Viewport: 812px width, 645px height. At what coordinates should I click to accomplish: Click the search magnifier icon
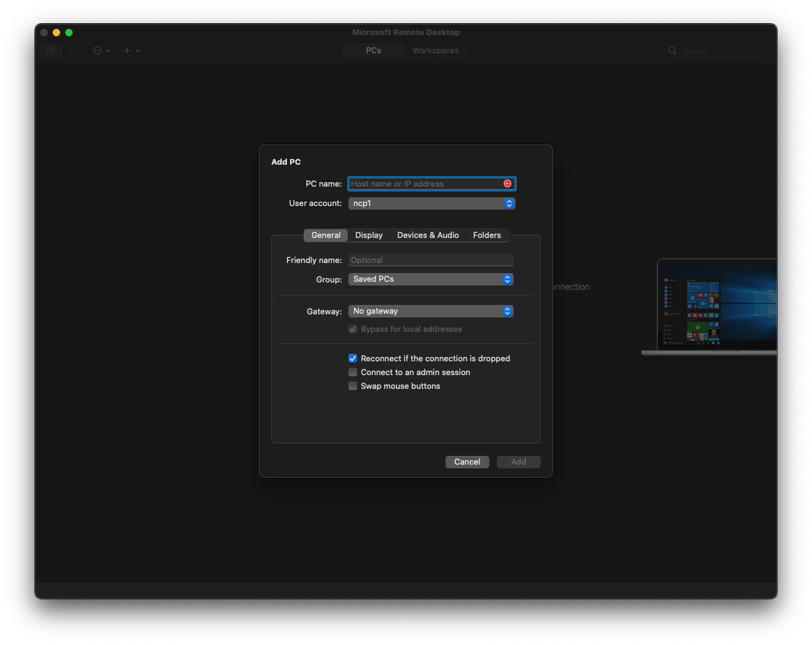click(x=672, y=51)
